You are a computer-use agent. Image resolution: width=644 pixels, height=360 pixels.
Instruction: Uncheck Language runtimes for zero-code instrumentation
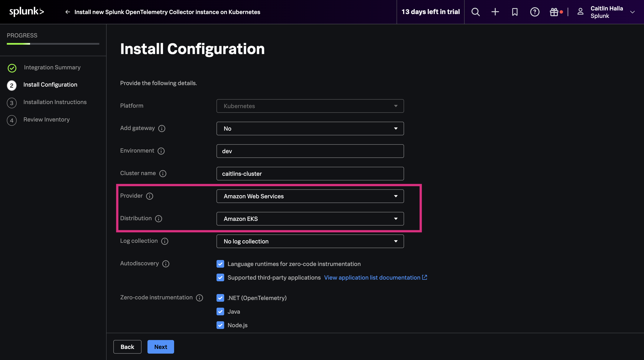(x=220, y=264)
